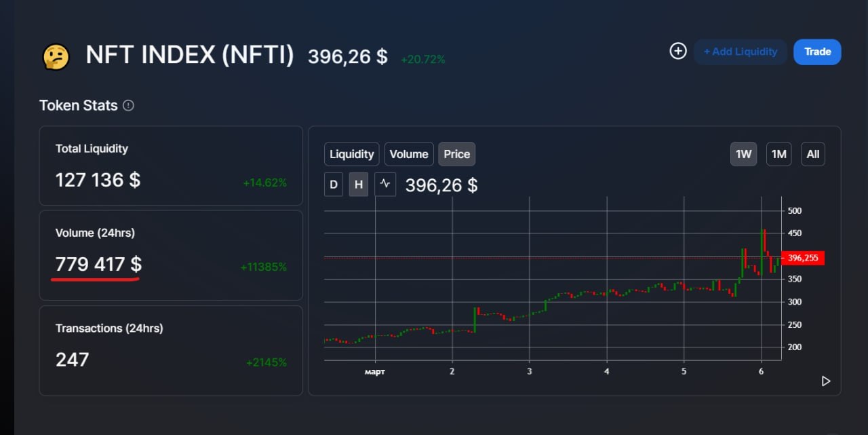The height and width of the screenshot is (435, 868).
Task: Click the март label on chart axis
Action: tap(374, 371)
